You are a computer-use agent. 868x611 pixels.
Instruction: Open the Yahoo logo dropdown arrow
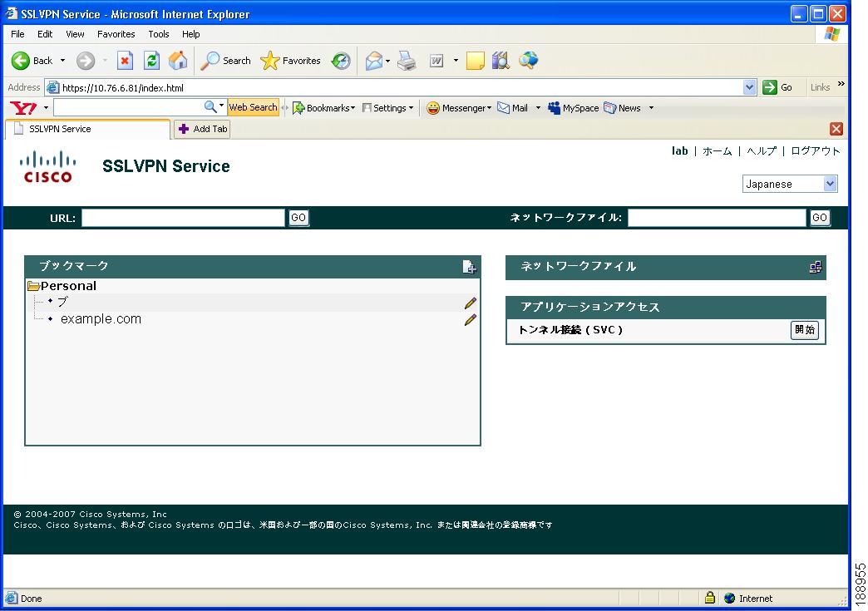click(x=46, y=108)
